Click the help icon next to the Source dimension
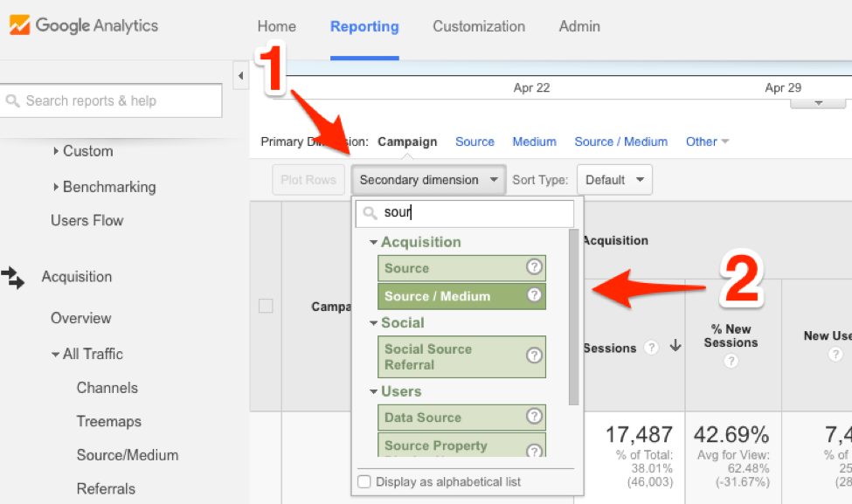852x504 pixels. [534, 266]
